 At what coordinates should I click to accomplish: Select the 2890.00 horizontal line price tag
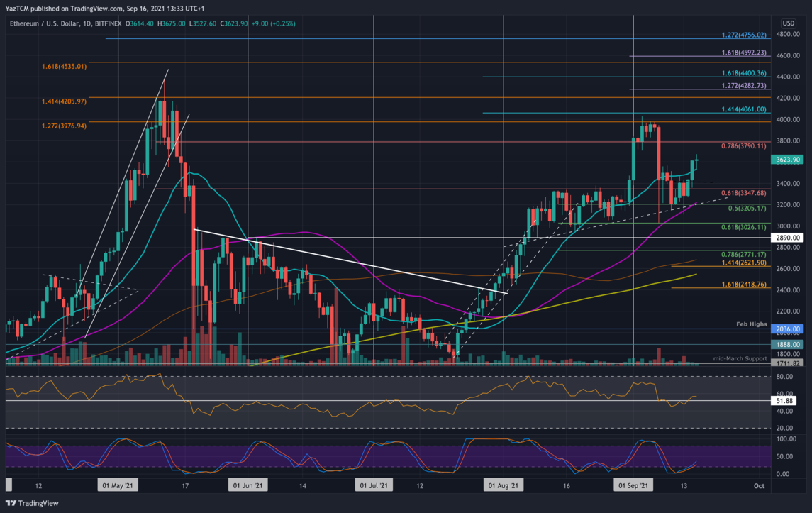[787, 238]
